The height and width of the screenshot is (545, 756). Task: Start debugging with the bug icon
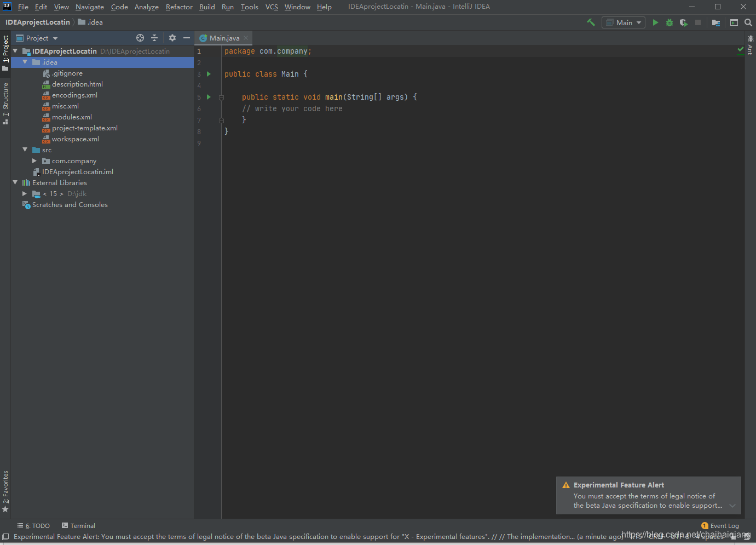pos(670,22)
